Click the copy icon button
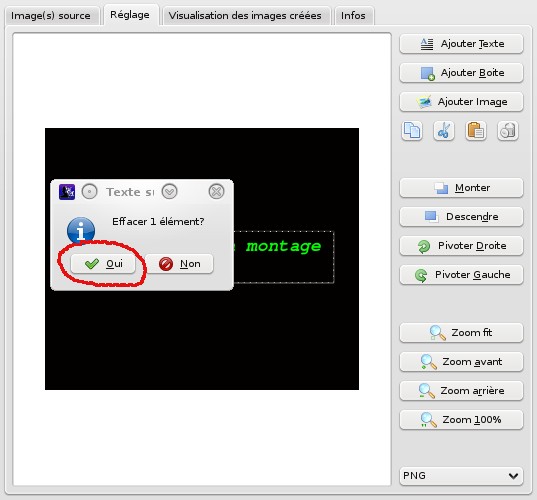 pos(411,131)
